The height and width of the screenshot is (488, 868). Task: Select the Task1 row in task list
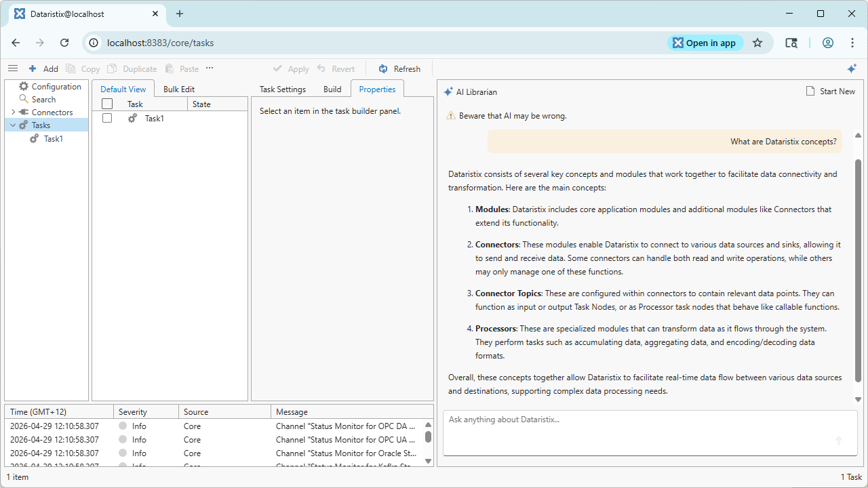[x=170, y=119]
